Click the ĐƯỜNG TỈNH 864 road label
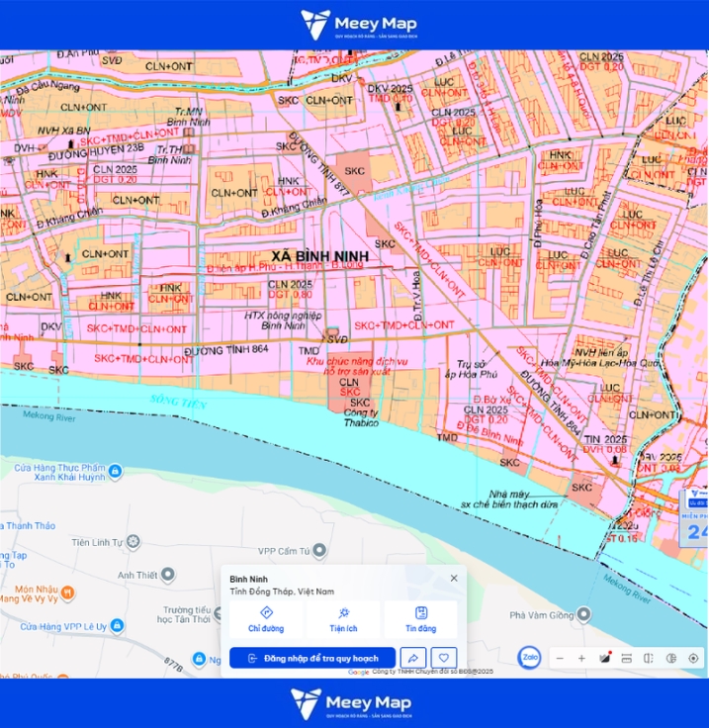Screen dimensions: 709x728 point(226,349)
